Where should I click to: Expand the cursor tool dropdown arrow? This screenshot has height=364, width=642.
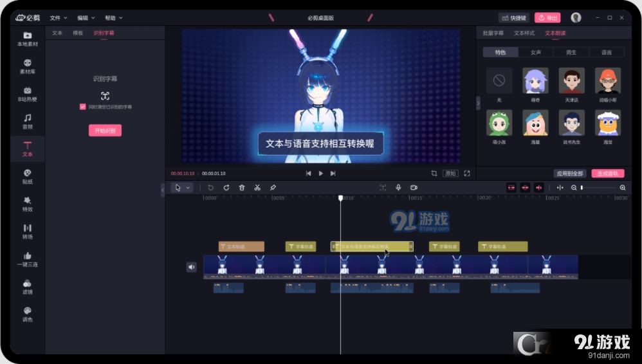[188, 188]
